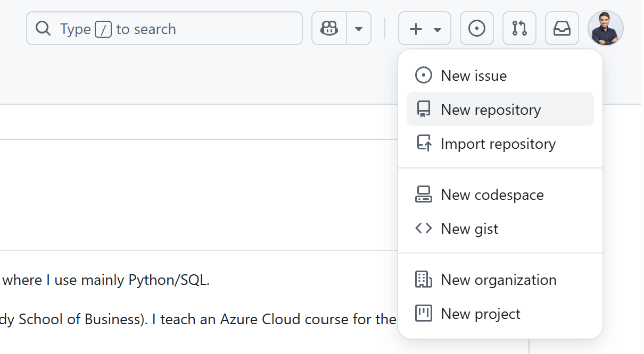This screenshot has width=644, height=354.
Task: Open the Pull requests icon
Action: click(x=519, y=29)
